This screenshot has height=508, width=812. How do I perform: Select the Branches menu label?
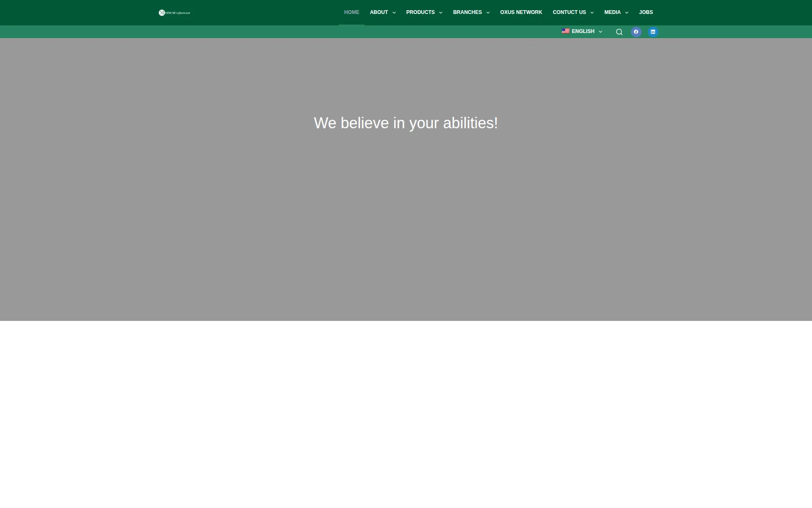pyautogui.click(x=467, y=12)
